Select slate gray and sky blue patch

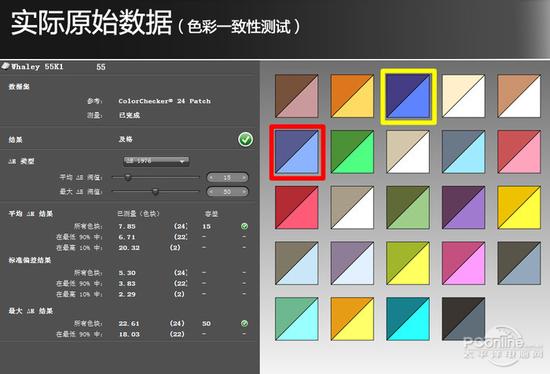click(x=464, y=152)
